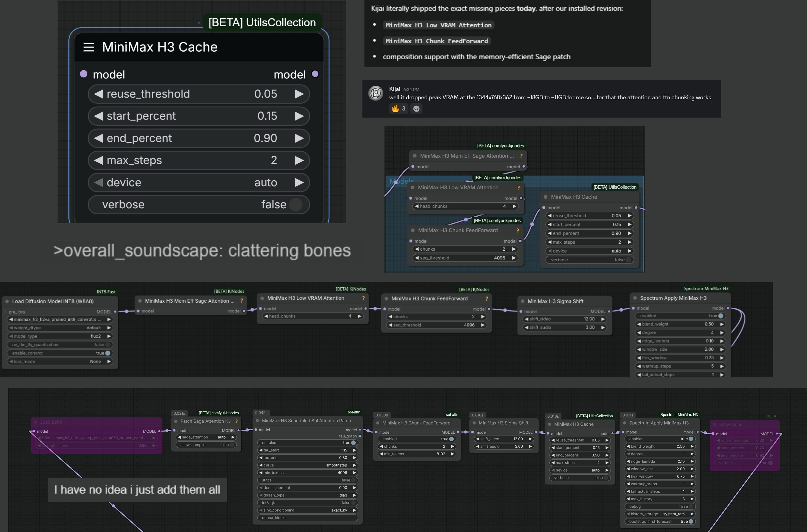Click the left arrow on the tau_end widget

261,458
